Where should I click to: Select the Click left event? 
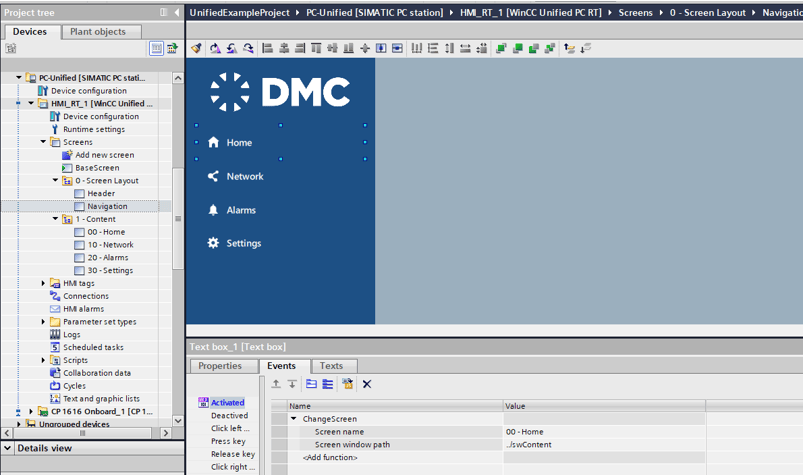coord(230,428)
